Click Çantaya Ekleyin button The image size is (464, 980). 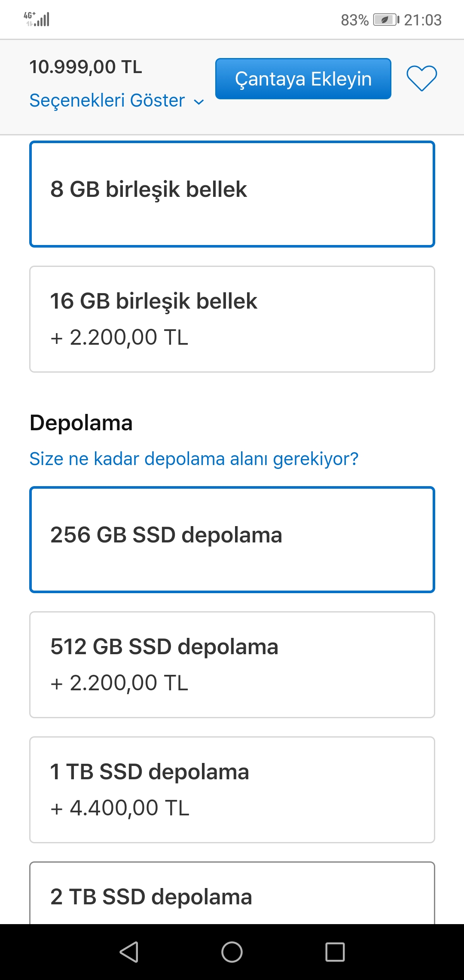[x=303, y=79]
